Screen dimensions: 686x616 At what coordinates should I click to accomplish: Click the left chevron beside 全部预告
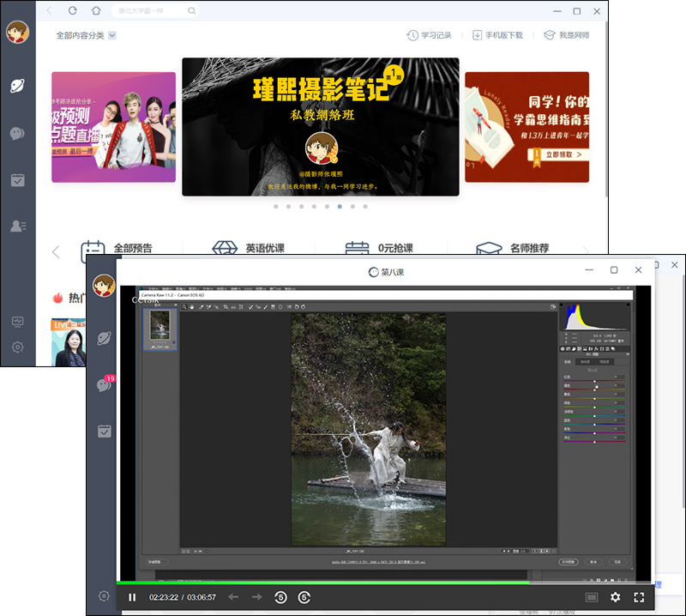(56, 251)
